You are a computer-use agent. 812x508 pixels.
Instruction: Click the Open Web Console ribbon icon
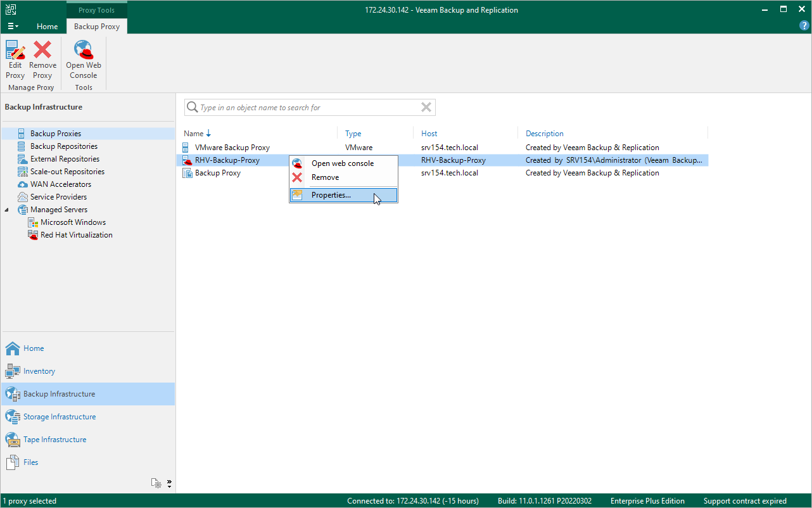84,51
